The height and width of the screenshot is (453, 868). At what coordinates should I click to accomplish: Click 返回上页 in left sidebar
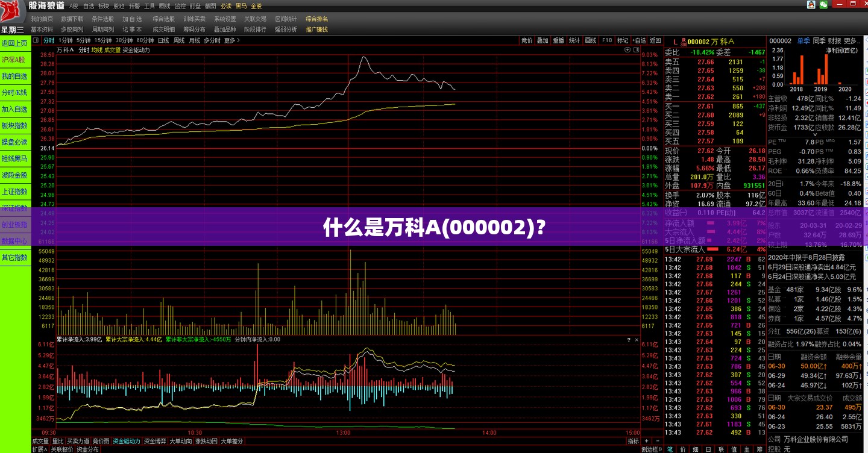click(x=15, y=43)
